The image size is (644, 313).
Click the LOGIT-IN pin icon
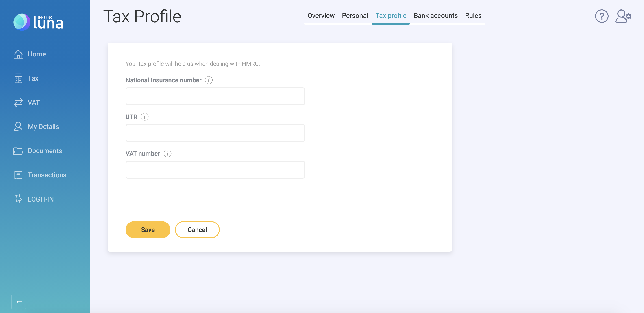19,199
